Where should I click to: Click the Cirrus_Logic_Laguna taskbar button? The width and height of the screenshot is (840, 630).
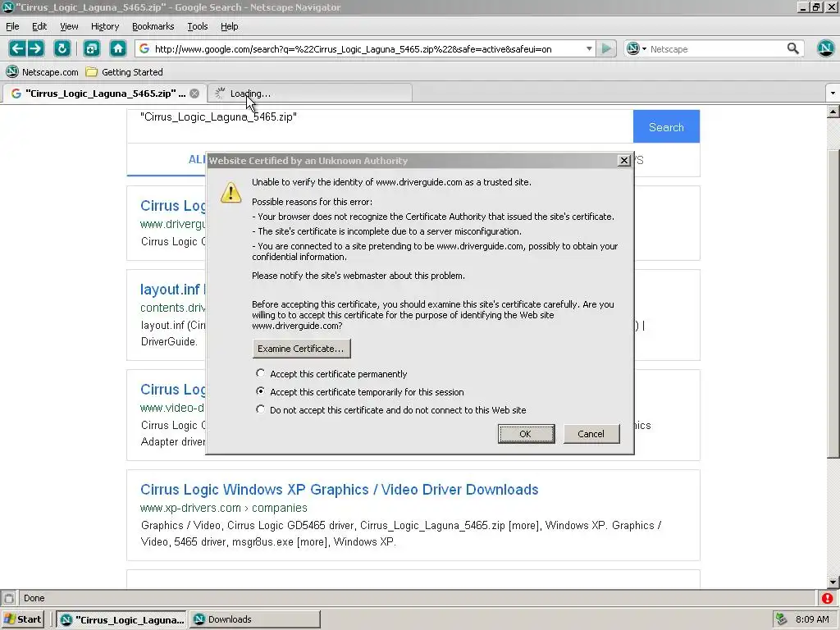point(121,619)
